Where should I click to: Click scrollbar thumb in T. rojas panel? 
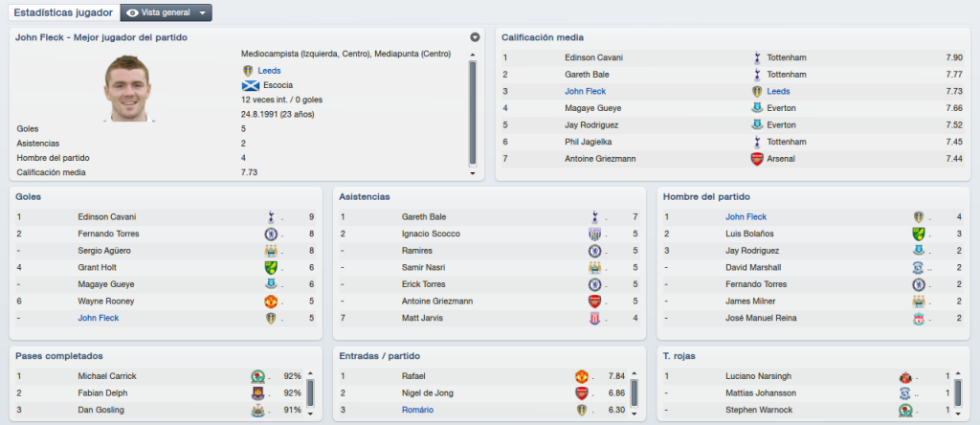click(958, 393)
